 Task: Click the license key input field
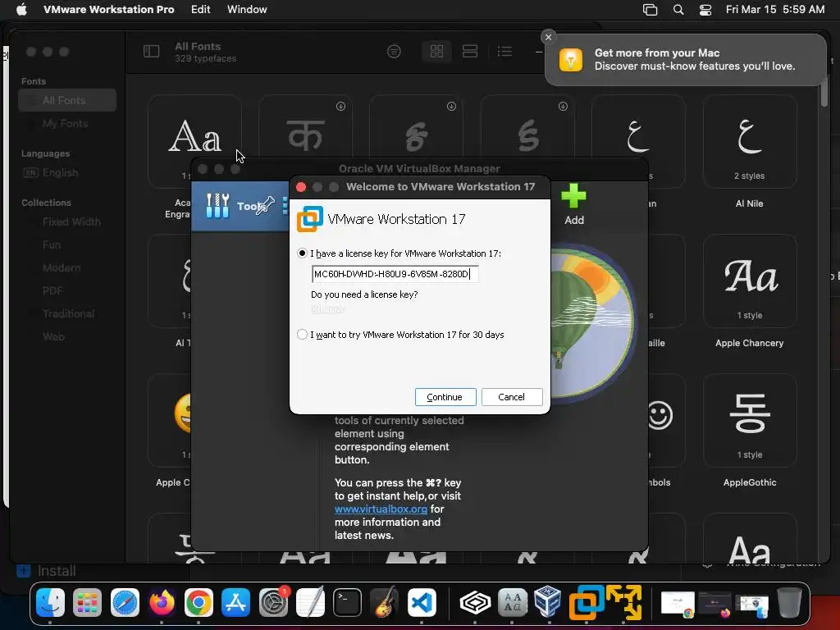395,274
